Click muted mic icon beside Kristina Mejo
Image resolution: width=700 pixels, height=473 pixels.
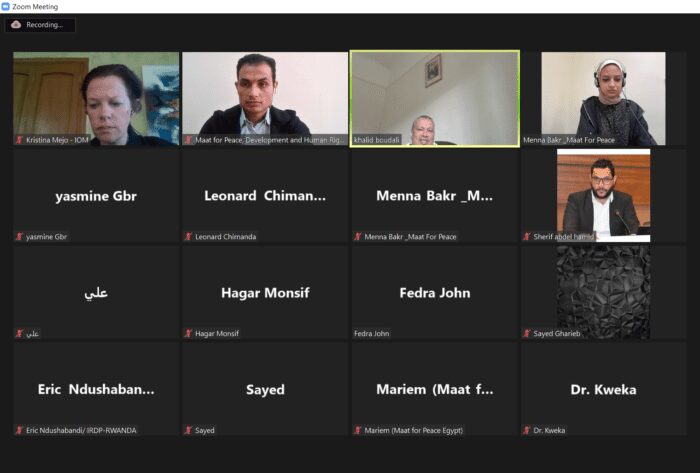pyautogui.click(x=19, y=140)
